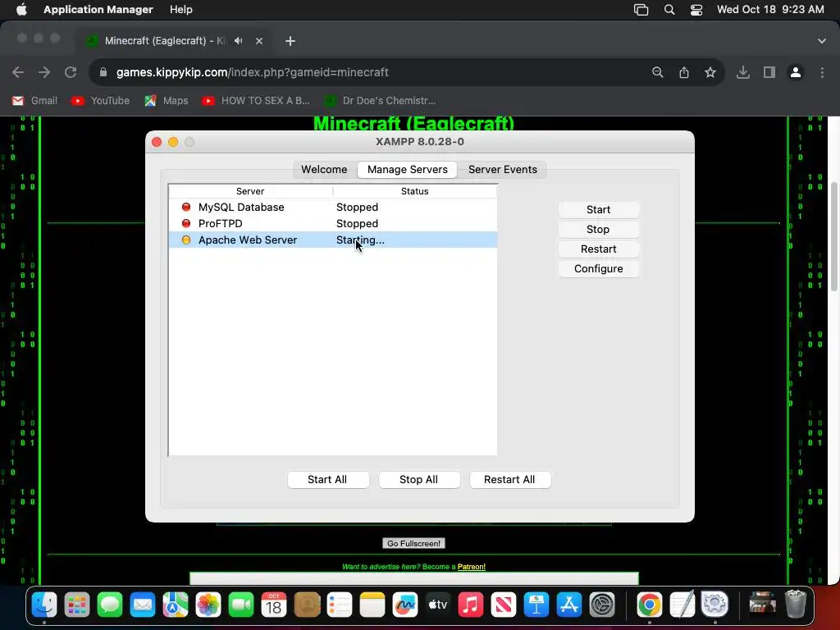Open Chrome downloads icon

tap(742, 72)
